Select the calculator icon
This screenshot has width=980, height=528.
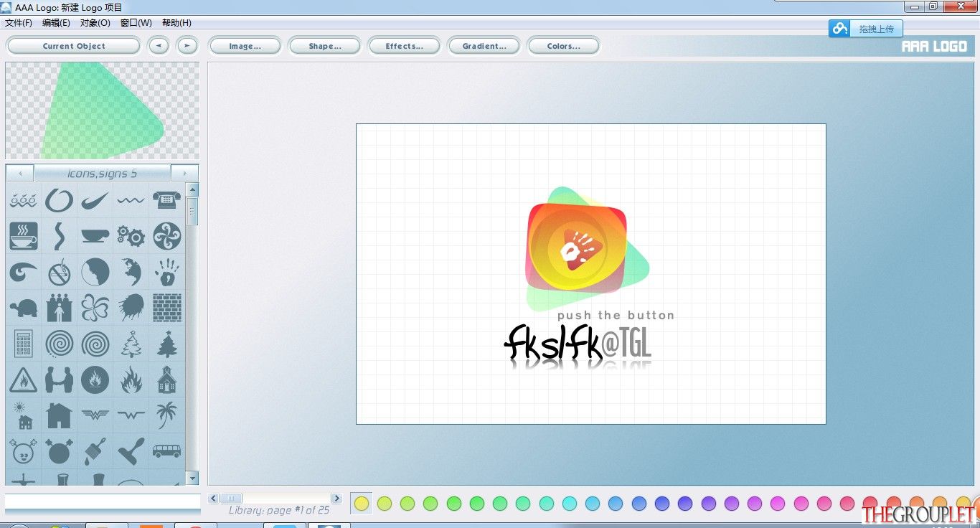pyautogui.click(x=24, y=344)
